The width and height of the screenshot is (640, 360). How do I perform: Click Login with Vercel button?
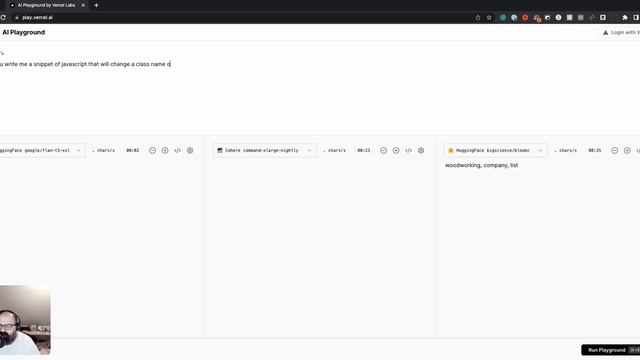(621, 33)
